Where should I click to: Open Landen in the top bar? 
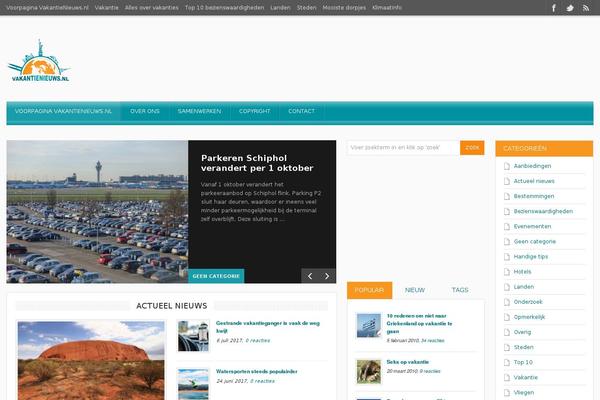click(280, 7)
